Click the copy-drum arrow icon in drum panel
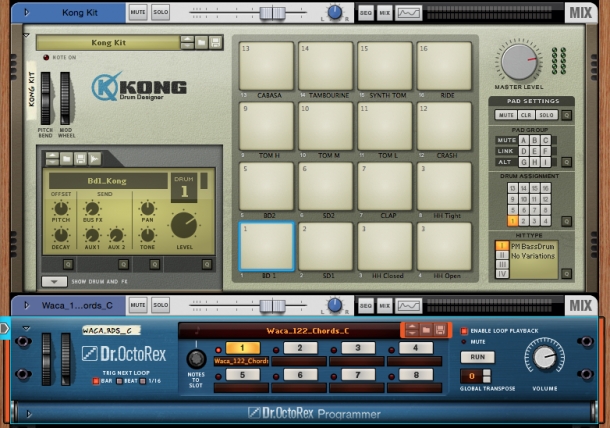610x428 pixels. tap(95, 159)
